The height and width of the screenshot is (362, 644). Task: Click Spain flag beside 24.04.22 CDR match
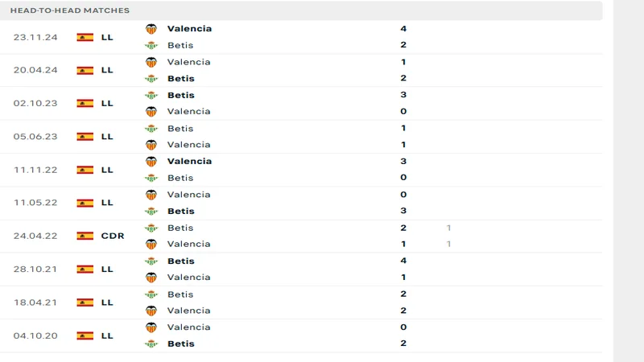85,236
